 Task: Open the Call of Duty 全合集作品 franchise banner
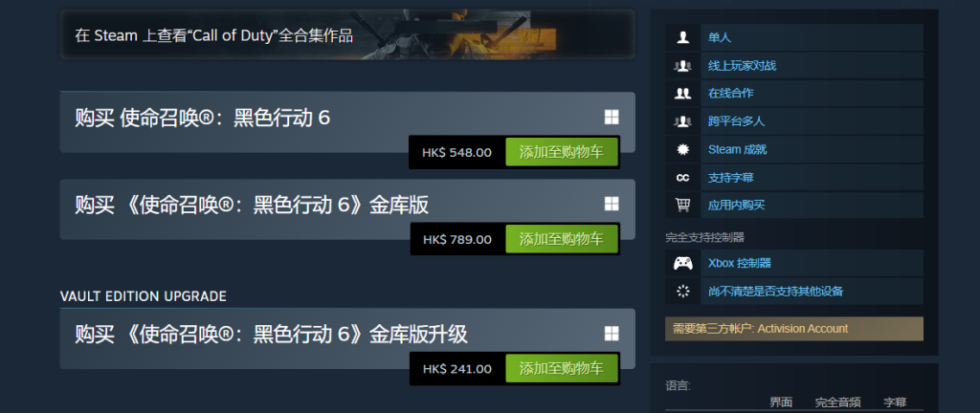point(347,34)
